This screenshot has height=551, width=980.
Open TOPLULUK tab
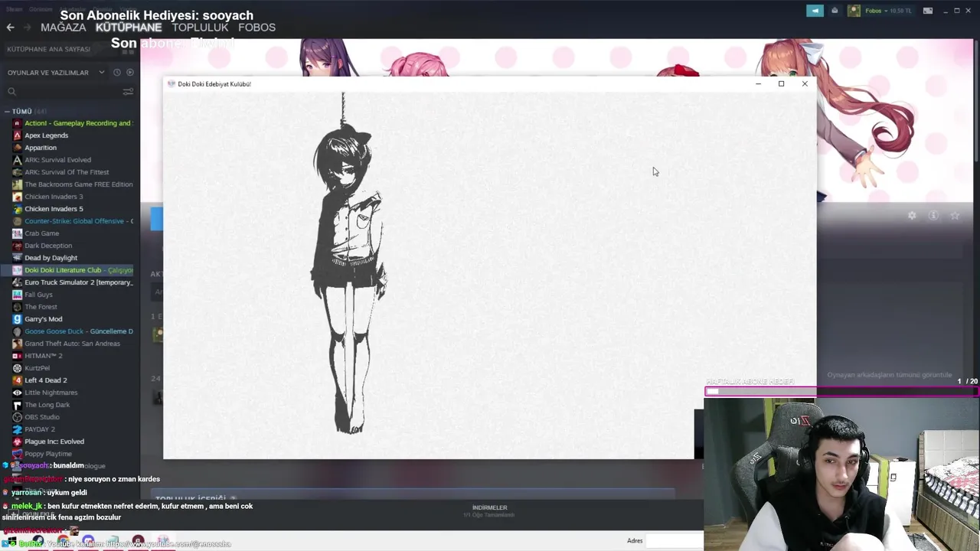(x=200, y=28)
